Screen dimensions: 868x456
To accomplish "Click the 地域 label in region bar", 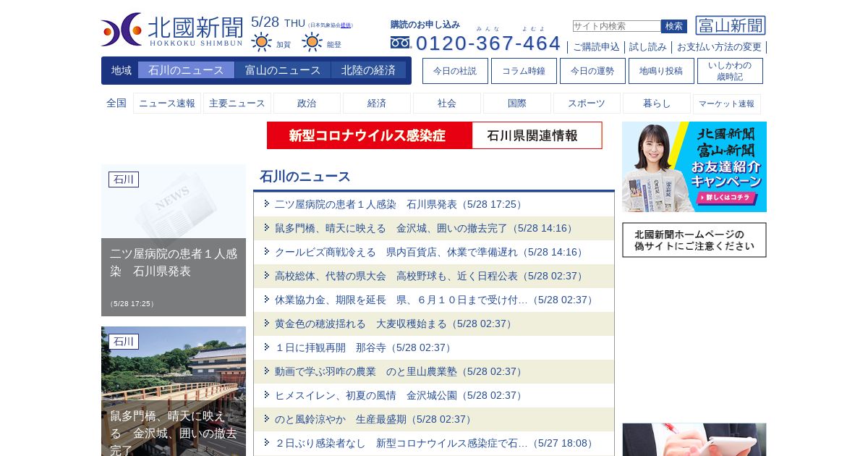I will [122, 71].
